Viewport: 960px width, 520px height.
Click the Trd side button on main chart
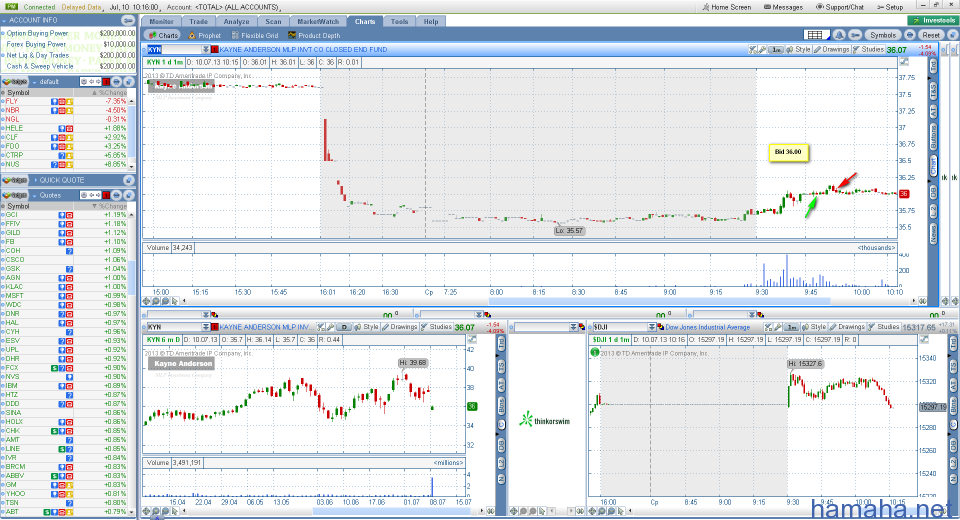[934, 66]
